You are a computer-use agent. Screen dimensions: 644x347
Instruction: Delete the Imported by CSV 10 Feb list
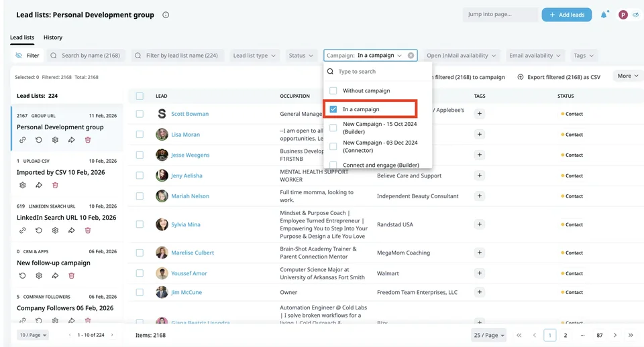point(55,185)
